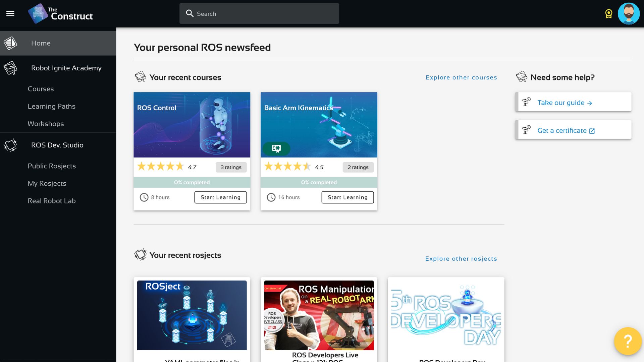Open Workshops in the sidebar
Image resolution: width=644 pixels, height=362 pixels.
(x=46, y=124)
